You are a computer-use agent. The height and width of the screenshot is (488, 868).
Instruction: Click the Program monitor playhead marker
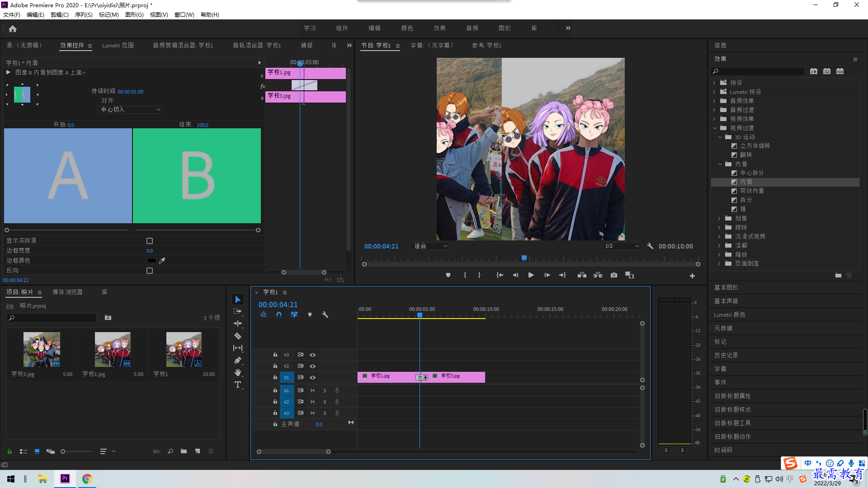point(524,258)
